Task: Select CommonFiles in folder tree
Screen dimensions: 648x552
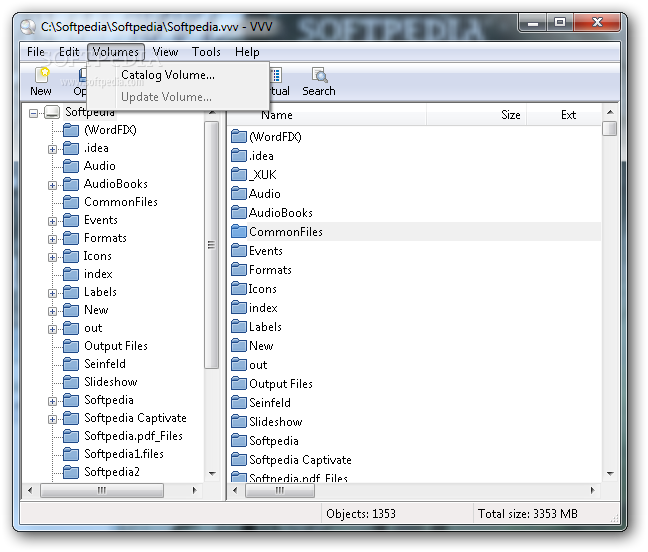Action: (x=121, y=202)
